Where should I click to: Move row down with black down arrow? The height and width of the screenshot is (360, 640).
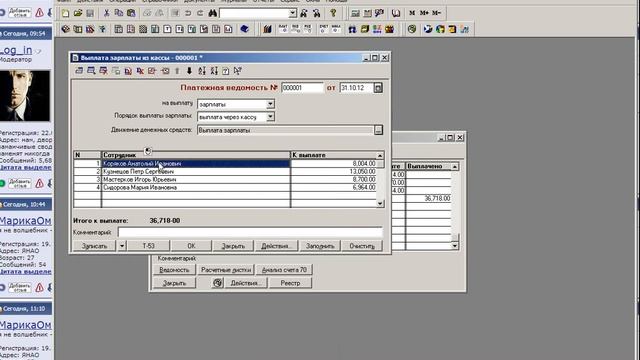[189, 71]
